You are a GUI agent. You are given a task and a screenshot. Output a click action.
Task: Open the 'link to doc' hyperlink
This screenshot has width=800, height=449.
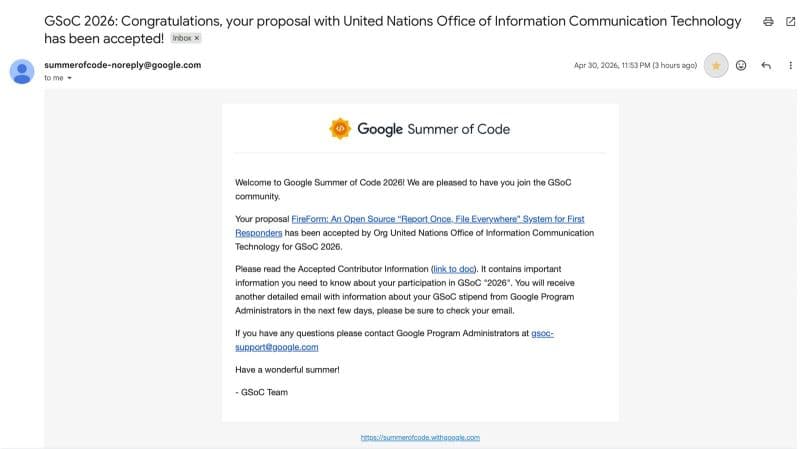(x=454, y=269)
